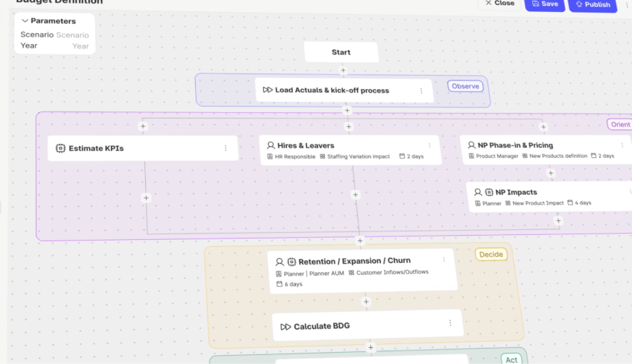Click the New Product Impact label
The width and height of the screenshot is (632, 364).
pos(538,203)
